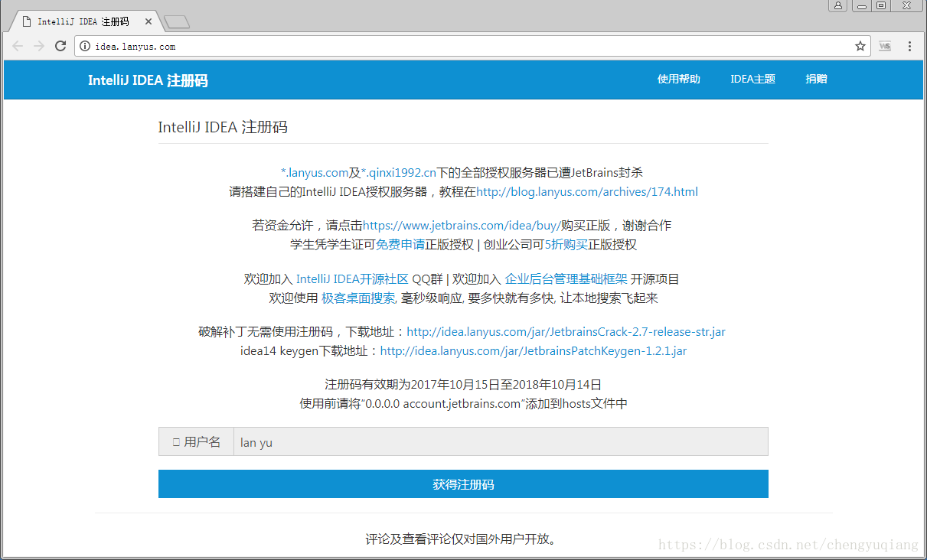The height and width of the screenshot is (560, 927).
Task: Open a new tab button
Action: tap(177, 22)
